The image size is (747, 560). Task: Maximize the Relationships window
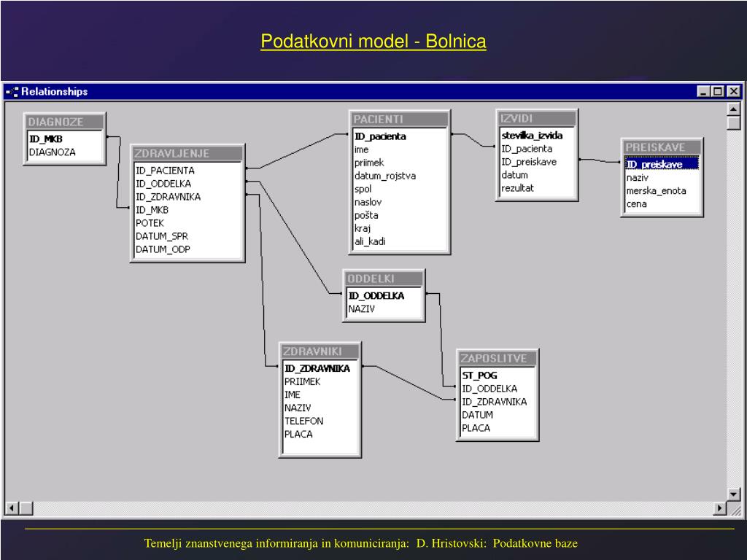(718, 91)
